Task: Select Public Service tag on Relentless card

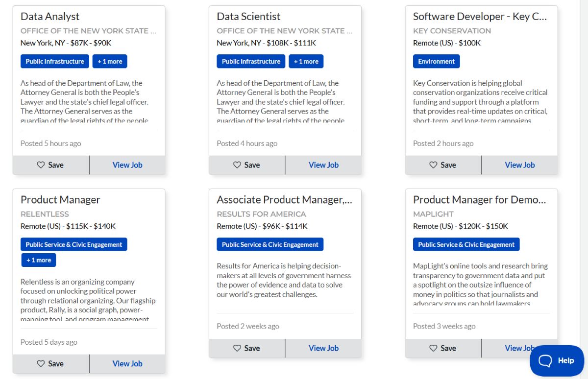Action: click(x=74, y=244)
